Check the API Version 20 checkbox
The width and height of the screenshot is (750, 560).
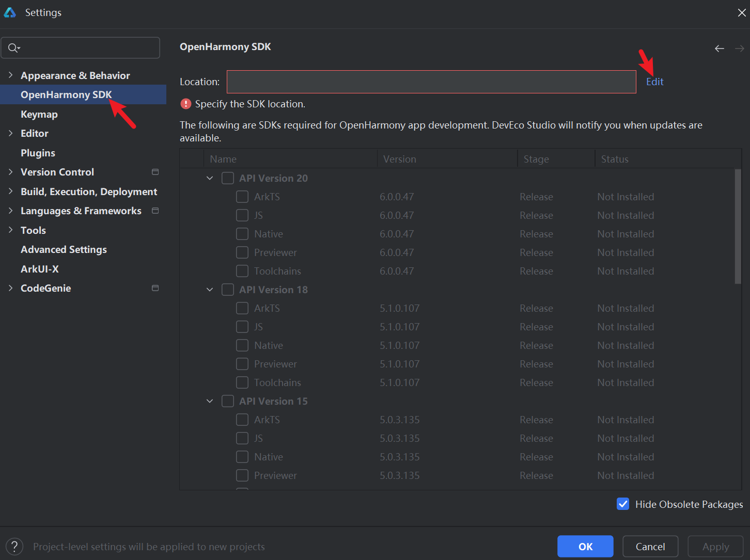(228, 178)
